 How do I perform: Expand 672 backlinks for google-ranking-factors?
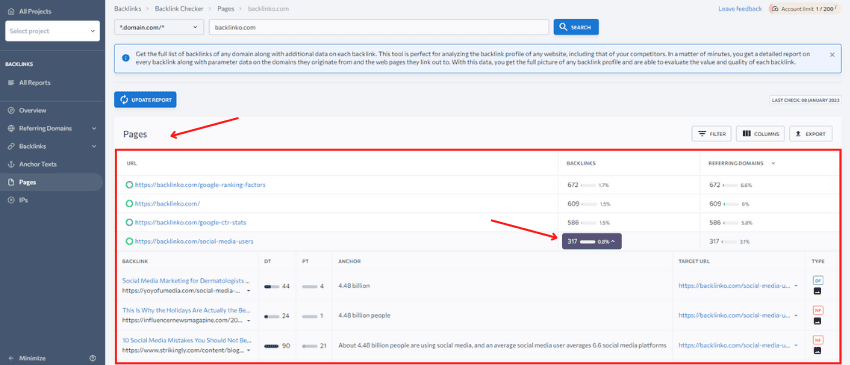point(588,185)
